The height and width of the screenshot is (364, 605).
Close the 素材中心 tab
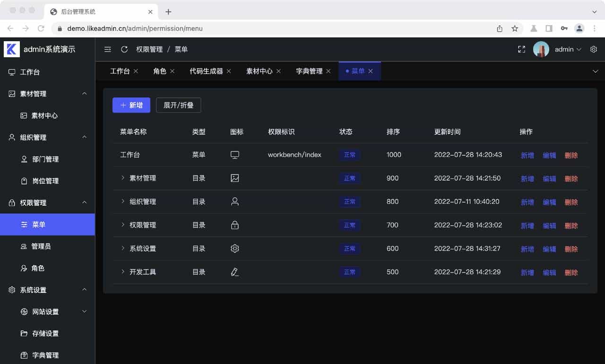pos(279,71)
